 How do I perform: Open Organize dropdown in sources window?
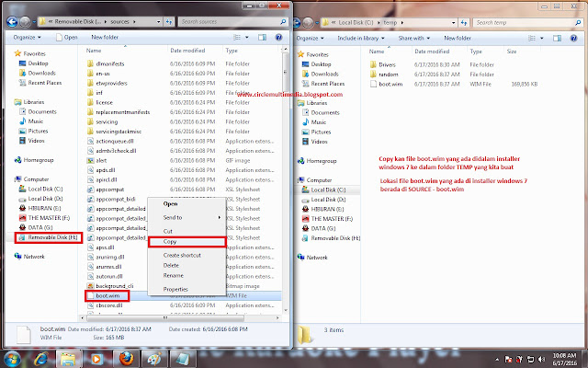click(x=27, y=37)
